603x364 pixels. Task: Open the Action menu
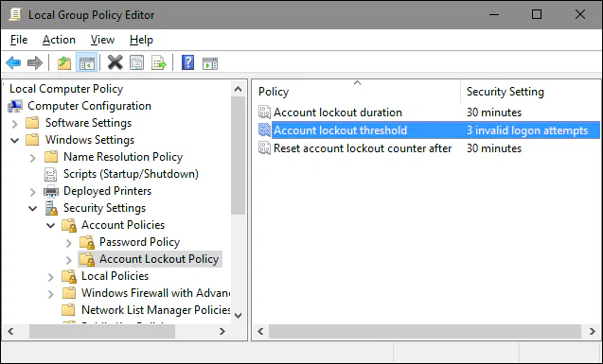coord(59,40)
